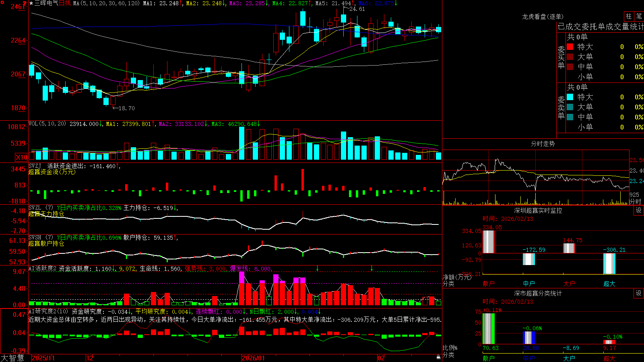Screen dimensions: 644x362
Task: Click the MA1: 23.248 value
Action: (161, 3)
